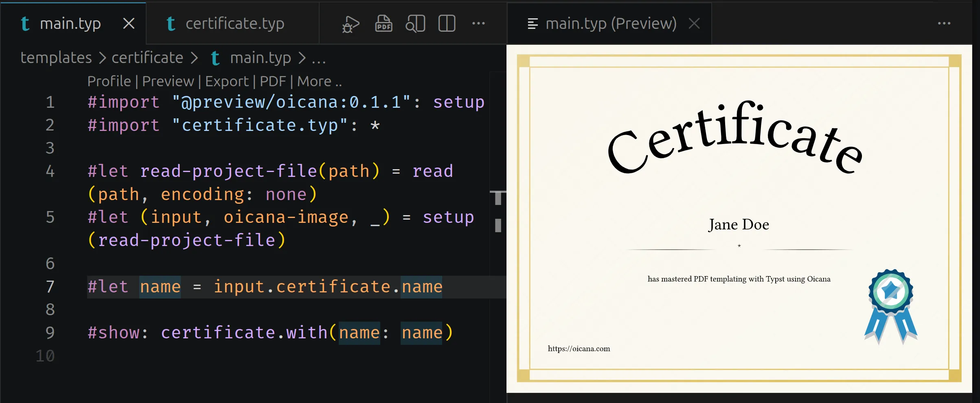
Task: Click the More .. code lens
Action: pos(320,81)
